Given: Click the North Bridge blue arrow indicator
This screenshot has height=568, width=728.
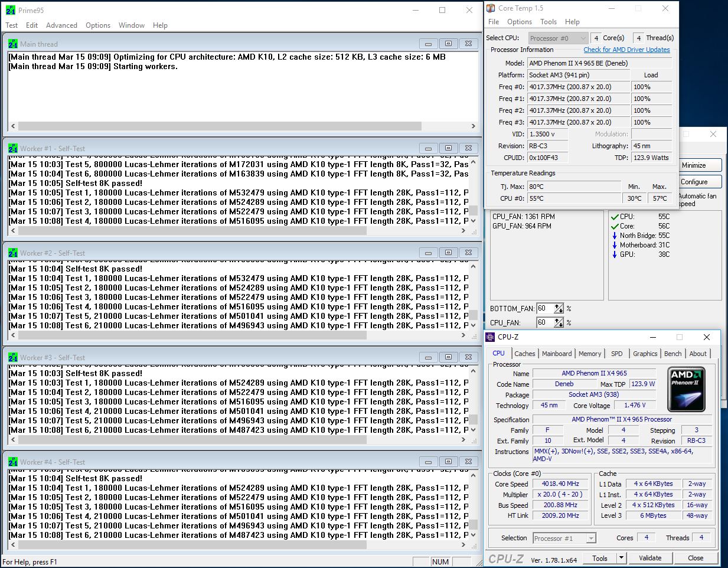Looking at the screenshot, I should click(615, 236).
